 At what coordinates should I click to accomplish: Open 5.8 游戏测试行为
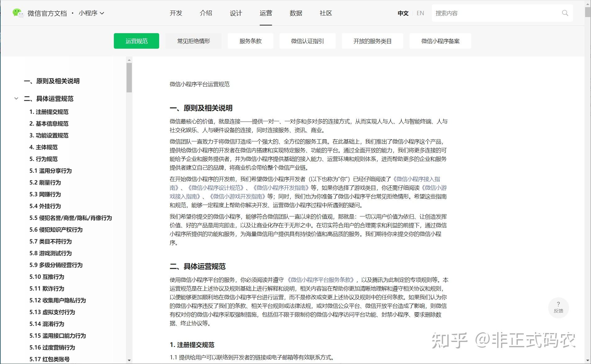click(x=51, y=253)
